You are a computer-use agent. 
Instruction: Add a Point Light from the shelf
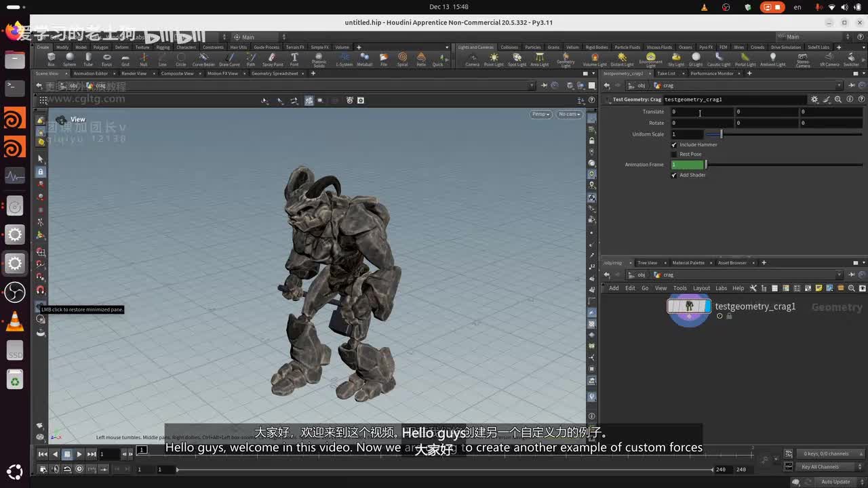[494, 59]
